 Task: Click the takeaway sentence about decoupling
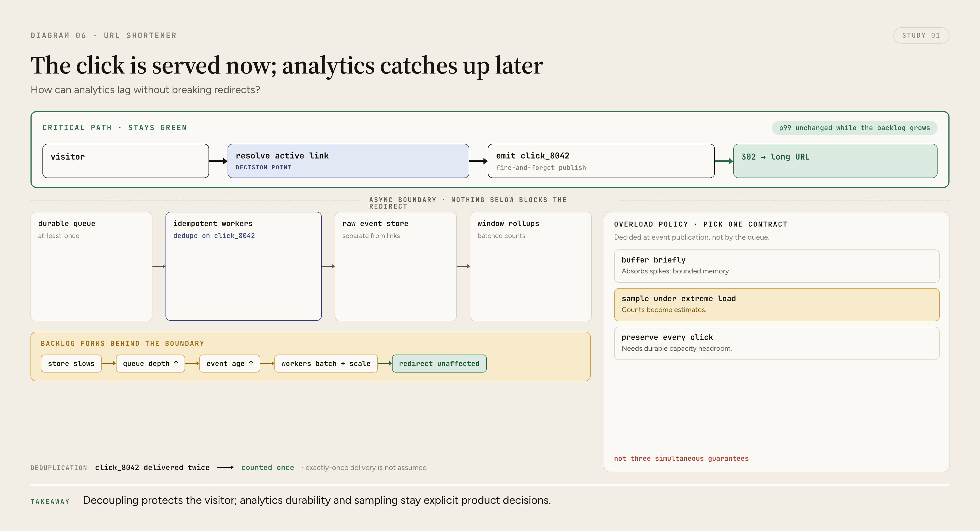(x=317, y=500)
